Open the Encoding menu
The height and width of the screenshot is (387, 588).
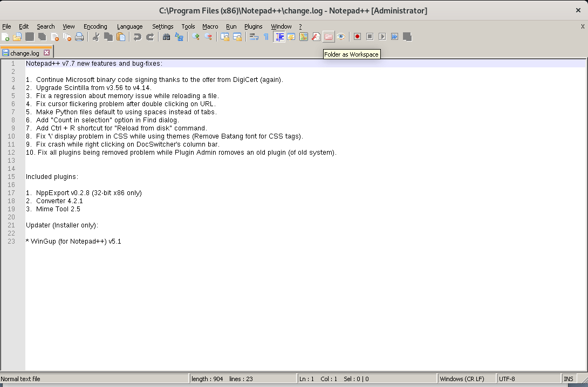[x=95, y=26]
